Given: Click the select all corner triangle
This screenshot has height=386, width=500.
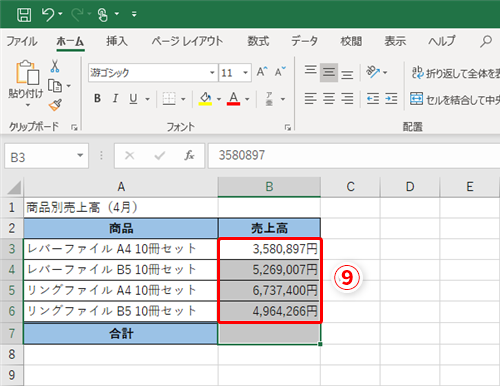Looking at the screenshot, I should click(x=14, y=187).
